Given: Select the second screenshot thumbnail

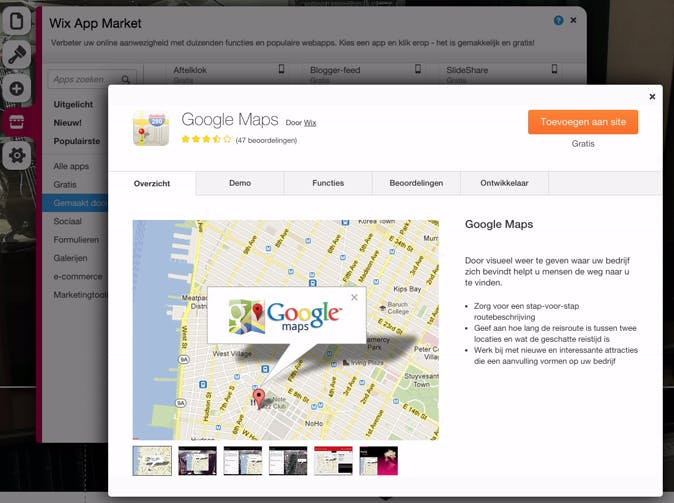Looking at the screenshot, I should (x=197, y=460).
